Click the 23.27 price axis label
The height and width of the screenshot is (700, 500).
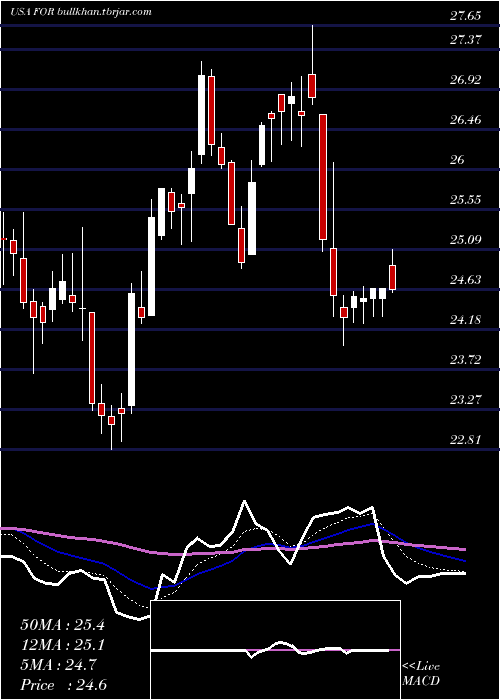click(x=466, y=400)
